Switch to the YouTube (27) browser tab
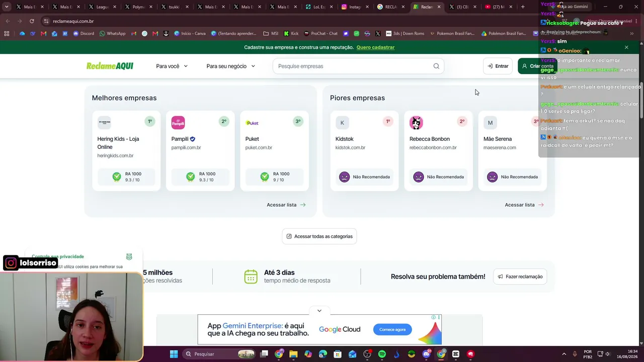Image resolution: width=644 pixels, height=362 pixels. [500, 7]
